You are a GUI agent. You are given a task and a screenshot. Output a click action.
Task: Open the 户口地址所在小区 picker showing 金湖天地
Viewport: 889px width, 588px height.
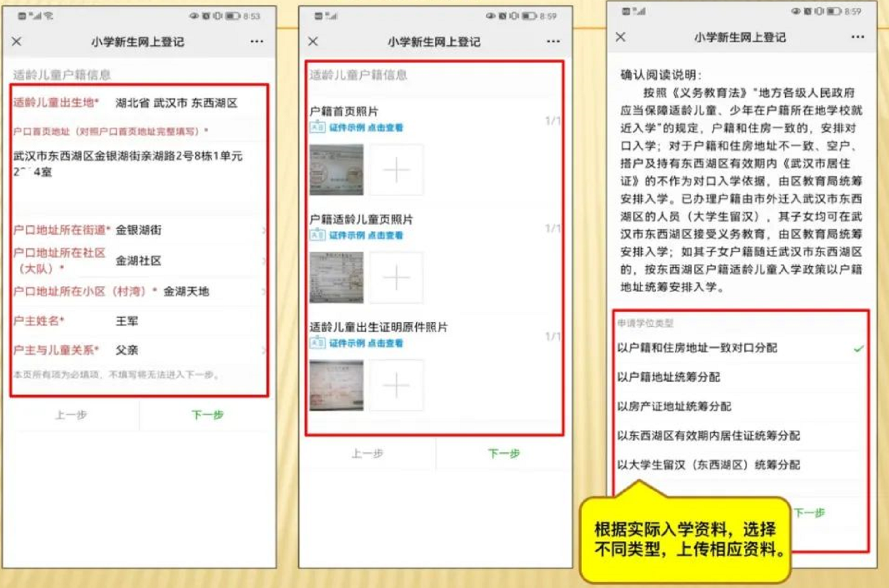139,291
